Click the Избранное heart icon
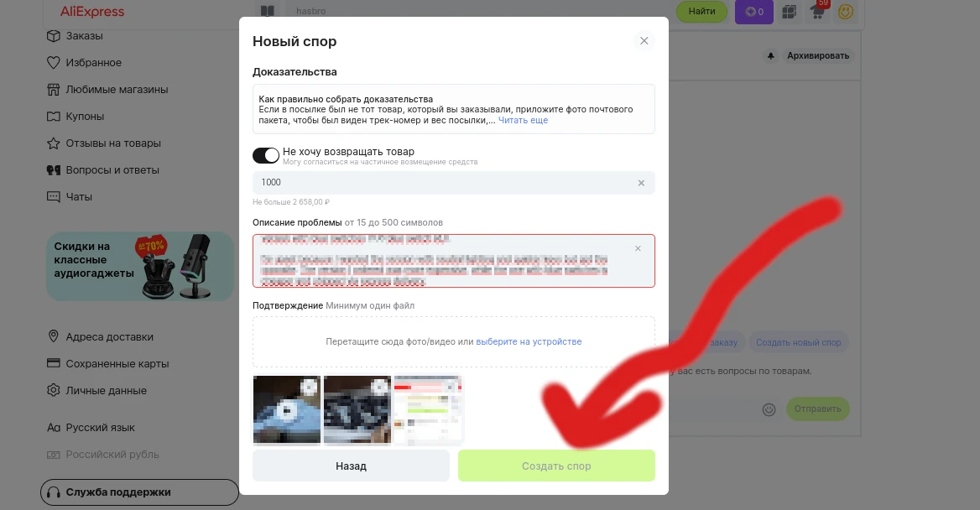980x510 pixels. pyautogui.click(x=54, y=63)
